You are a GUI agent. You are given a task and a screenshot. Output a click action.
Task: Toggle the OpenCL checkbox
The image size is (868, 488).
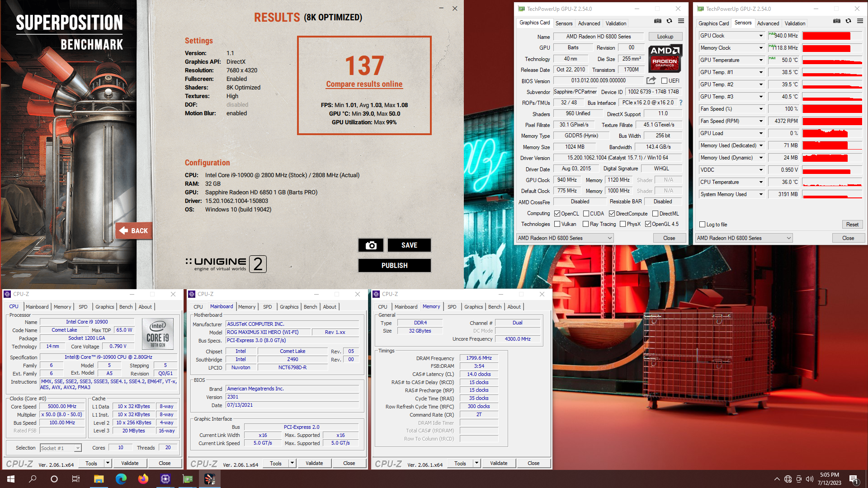pyautogui.click(x=557, y=214)
